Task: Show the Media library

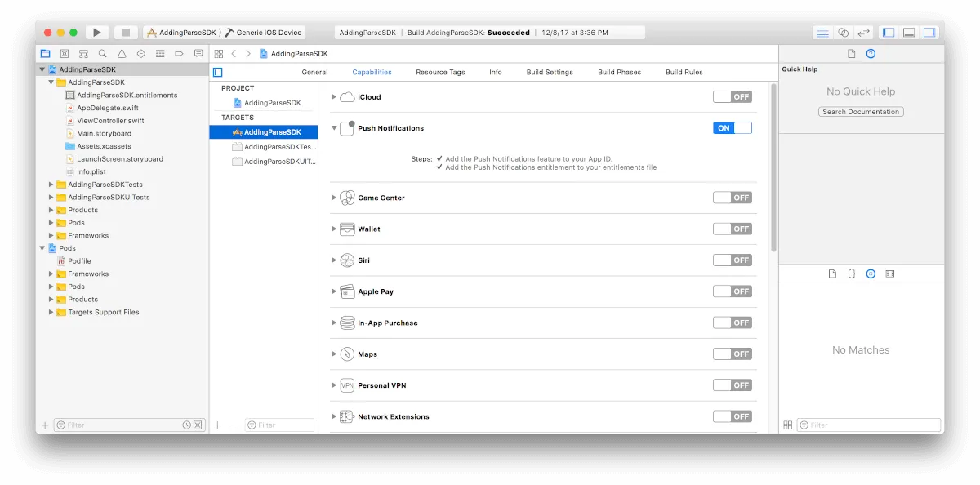Action: (x=890, y=274)
